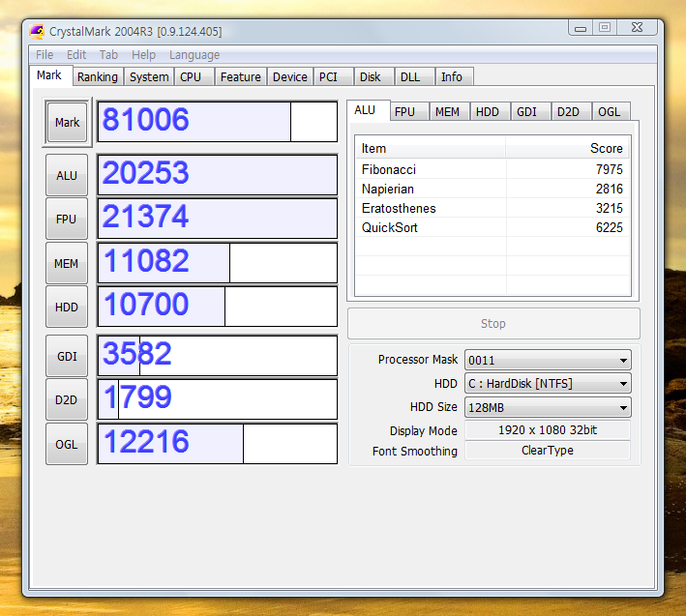This screenshot has width=686, height=616.
Task: Click the Eratosthenes score 3215
Action: 609,208
